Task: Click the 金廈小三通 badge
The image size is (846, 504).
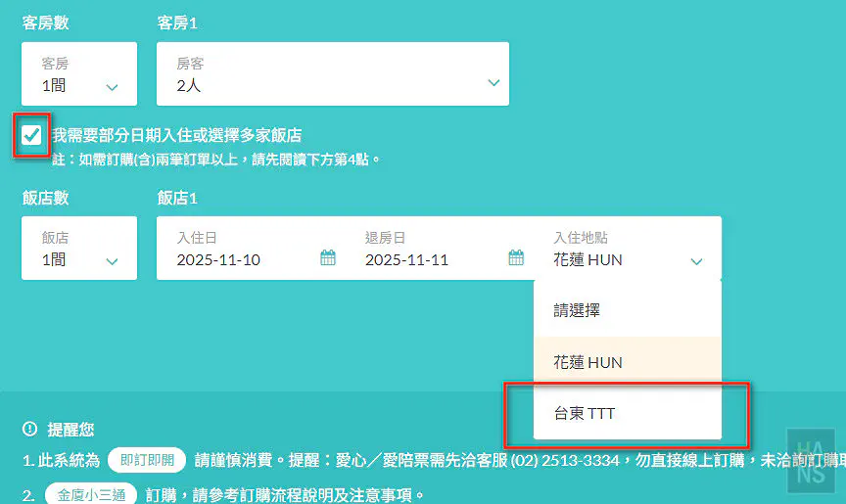Action: (x=90, y=494)
